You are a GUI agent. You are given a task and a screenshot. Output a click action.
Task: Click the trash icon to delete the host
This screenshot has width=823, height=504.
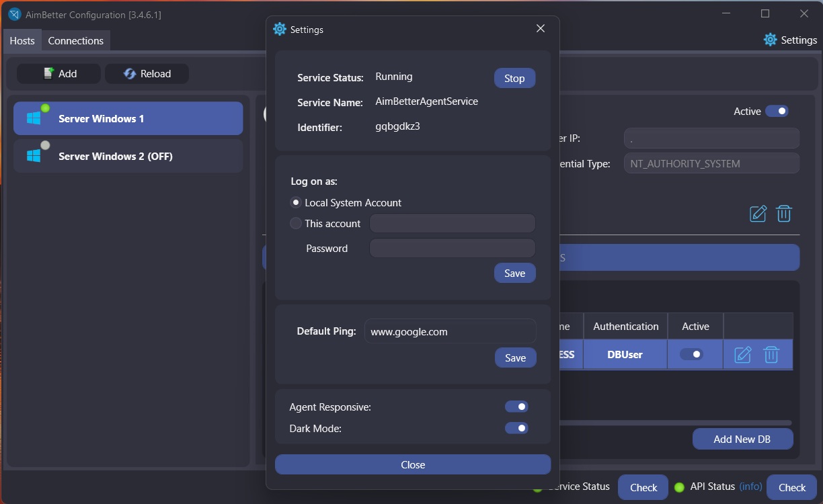(x=783, y=214)
